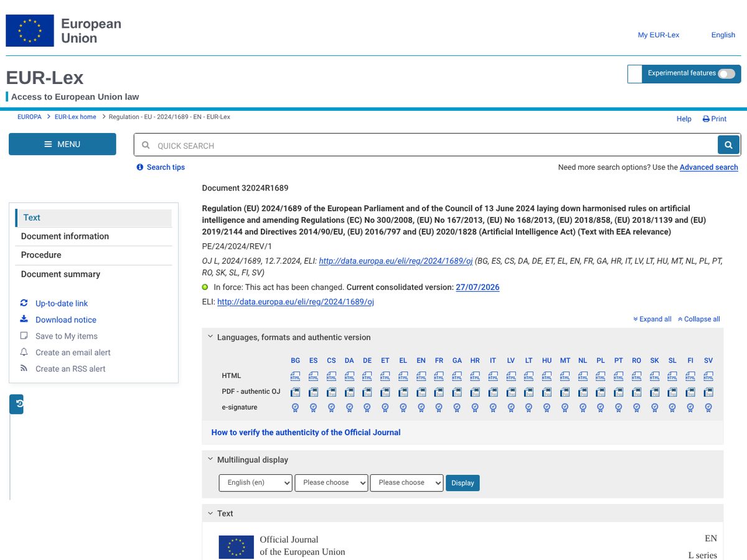
Task: Select Document information in sidebar
Action: (x=93, y=236)
